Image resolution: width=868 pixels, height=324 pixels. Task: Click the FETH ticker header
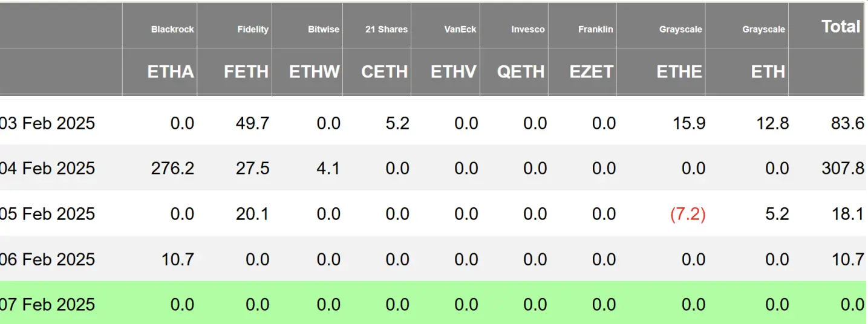pos(246,72)
